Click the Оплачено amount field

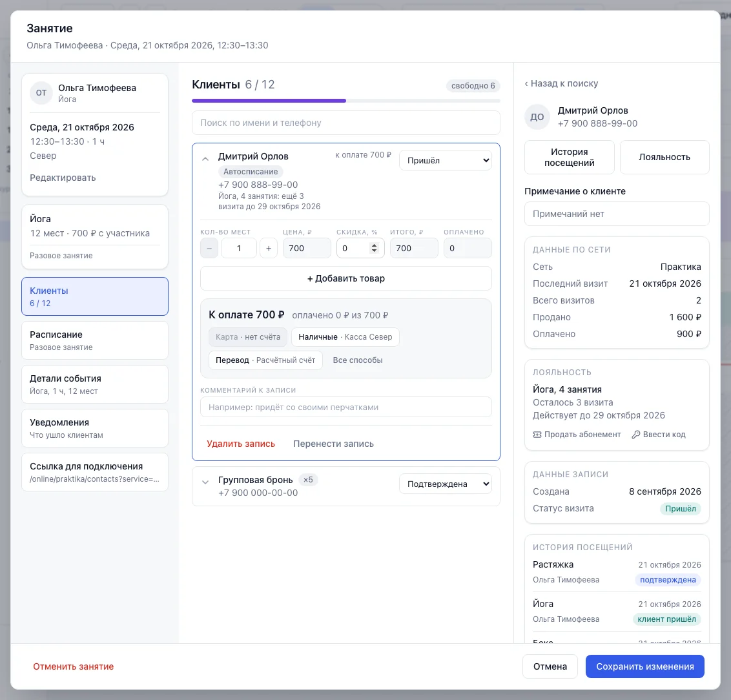468,249
